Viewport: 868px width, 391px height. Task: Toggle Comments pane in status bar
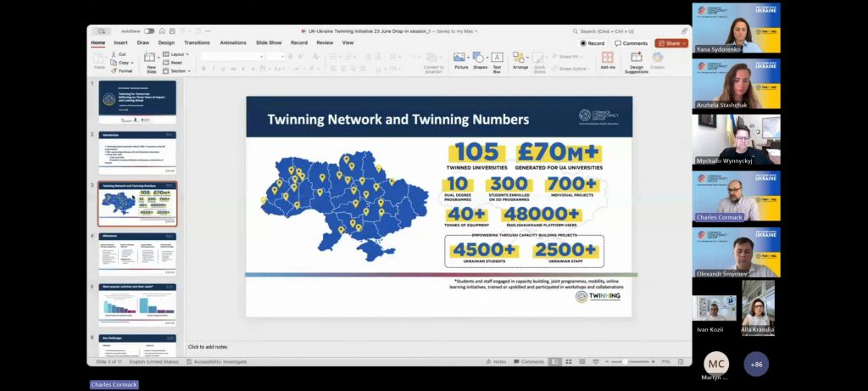click(529, 361)
